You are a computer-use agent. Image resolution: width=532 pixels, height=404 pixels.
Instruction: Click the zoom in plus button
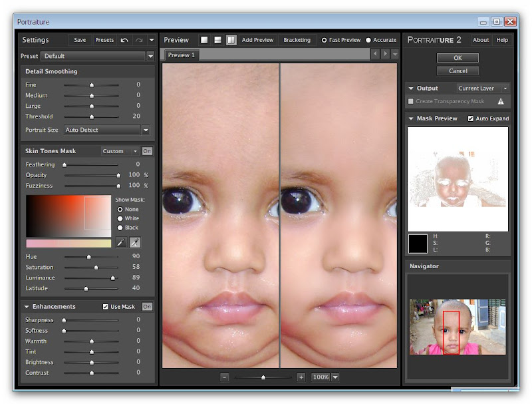(301, 377)
